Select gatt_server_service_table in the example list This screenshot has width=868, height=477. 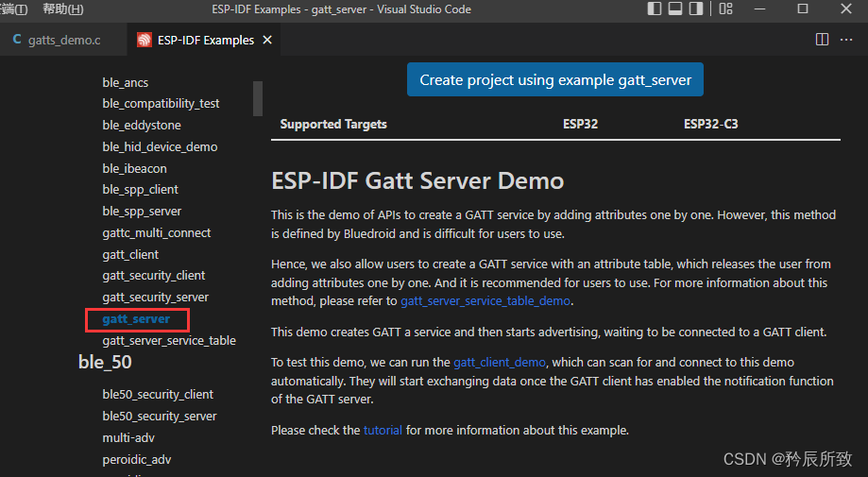click(x=169, y=340)
